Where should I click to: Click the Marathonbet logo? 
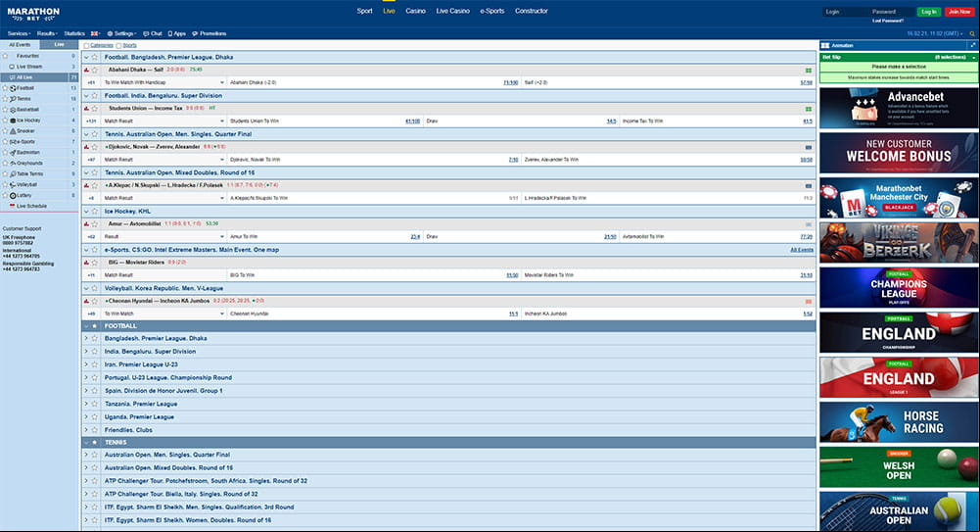click(33, 14)
